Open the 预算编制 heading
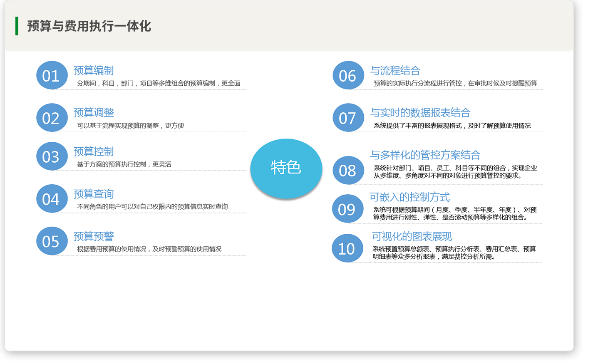 pyautogui.click(x=94, y=70)
